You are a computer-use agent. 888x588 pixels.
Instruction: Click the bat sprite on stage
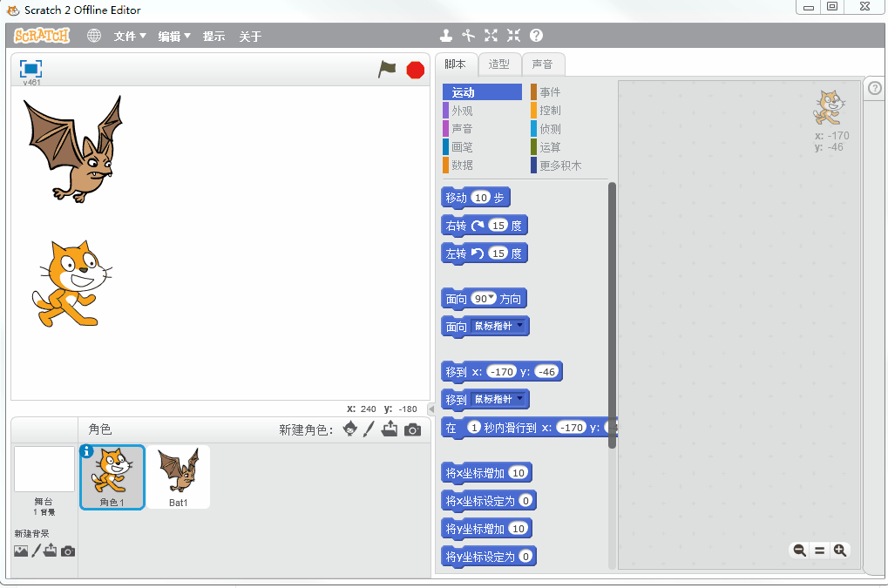point(75,150)
